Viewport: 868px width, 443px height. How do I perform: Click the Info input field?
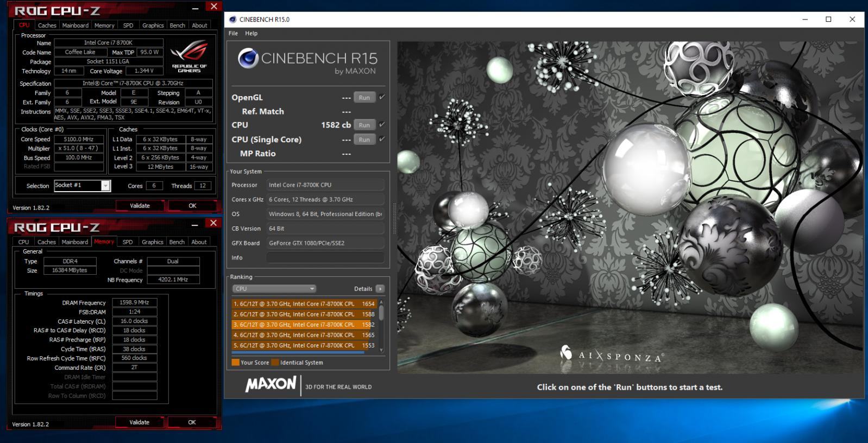[325, 258]
